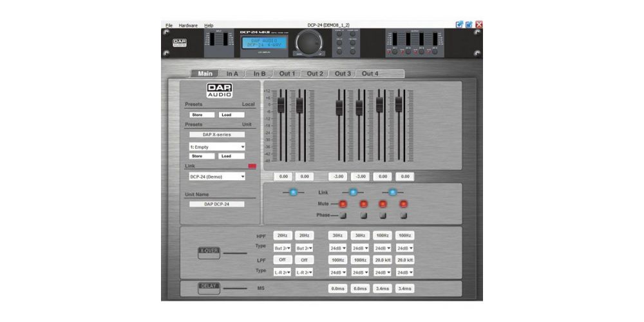The image size is (644, 322).
Task: Open output 2 LPF slope 24dB dropdown
Action: click(x=360, y=272)
